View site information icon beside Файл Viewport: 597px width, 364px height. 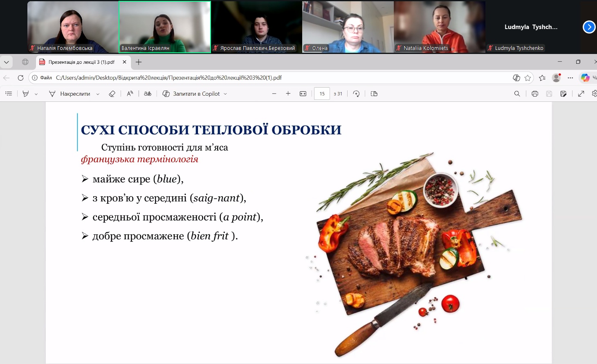coord(35,78)
